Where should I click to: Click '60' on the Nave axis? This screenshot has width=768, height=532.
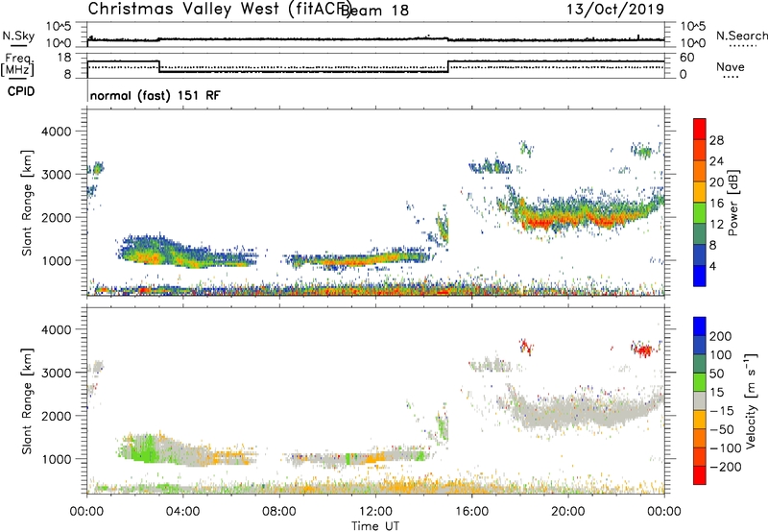click(687, 58)
